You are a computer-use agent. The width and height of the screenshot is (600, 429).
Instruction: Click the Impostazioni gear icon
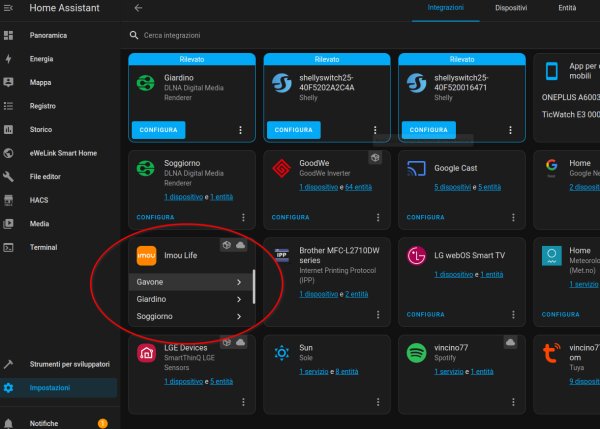[8, 388]
